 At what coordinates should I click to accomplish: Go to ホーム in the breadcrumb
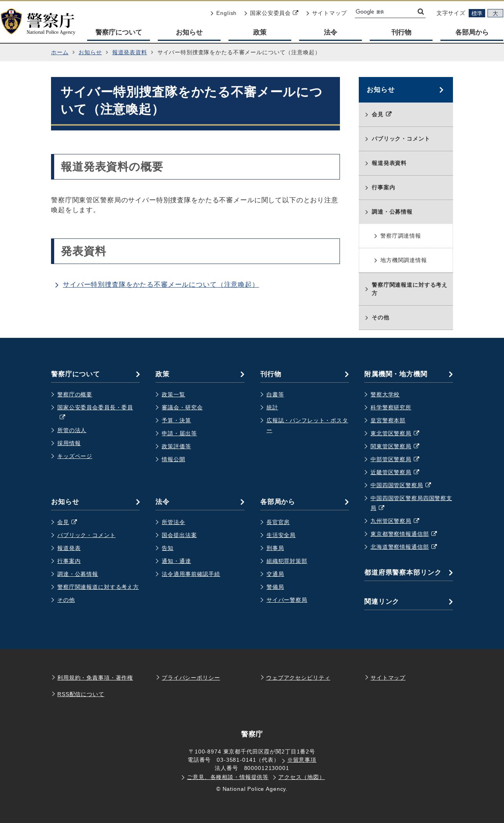(60, 52)
